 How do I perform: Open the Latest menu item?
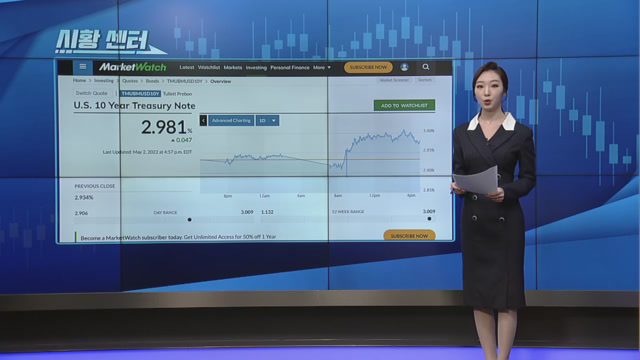tap(187, 67)
